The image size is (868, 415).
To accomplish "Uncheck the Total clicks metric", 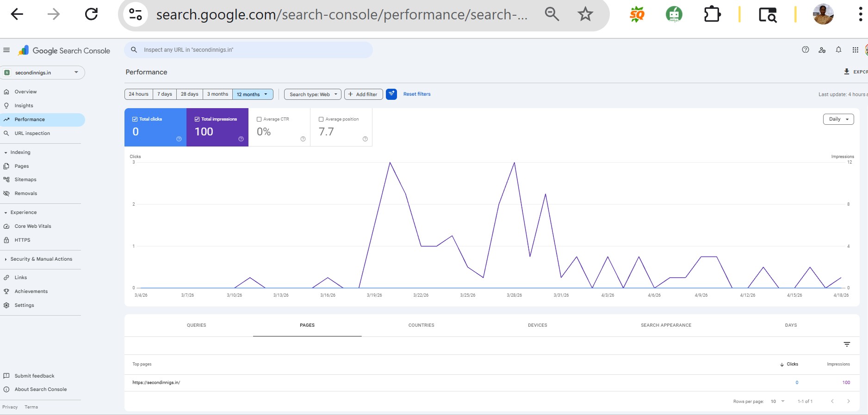I will click(135, 119).
